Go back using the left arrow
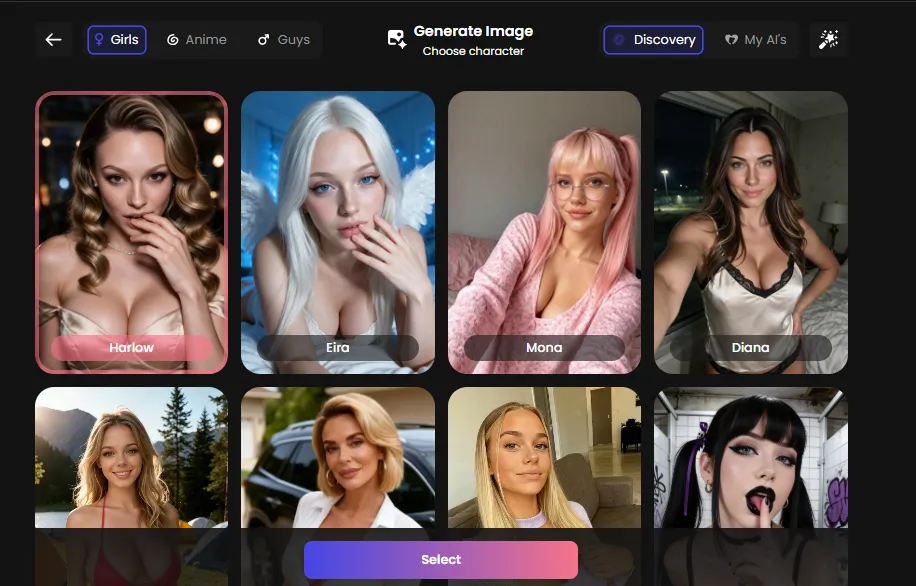The width and height of the screenshot is (916, 586). (x=53, y=40)
